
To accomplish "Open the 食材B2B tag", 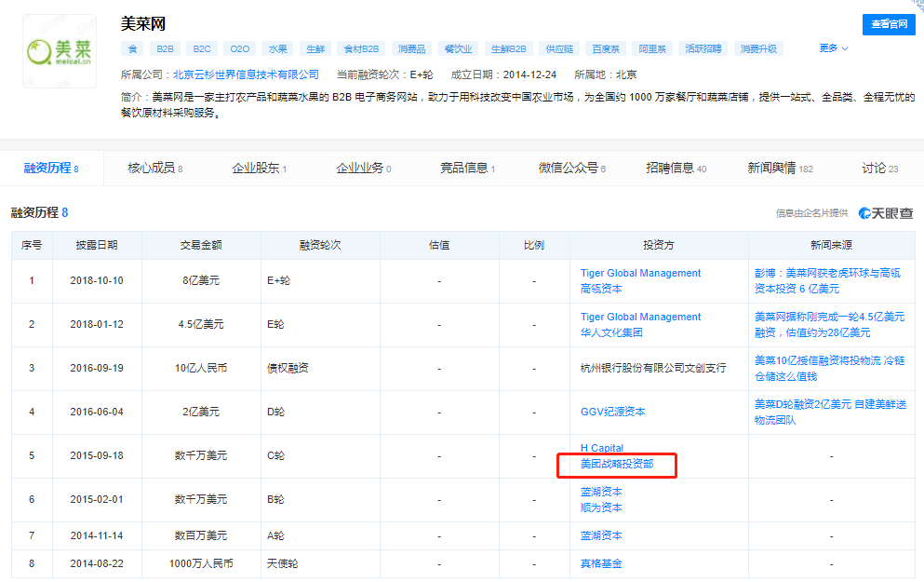I will point(361,49).
